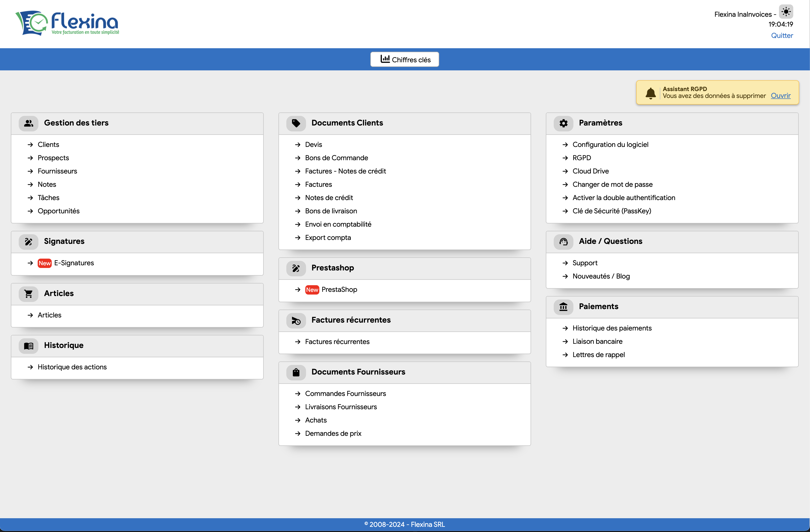The width and height of the screenshot is (810, 532).
Task: Open the standalone Notes de crédit link
Action: [x=329, y=198]
